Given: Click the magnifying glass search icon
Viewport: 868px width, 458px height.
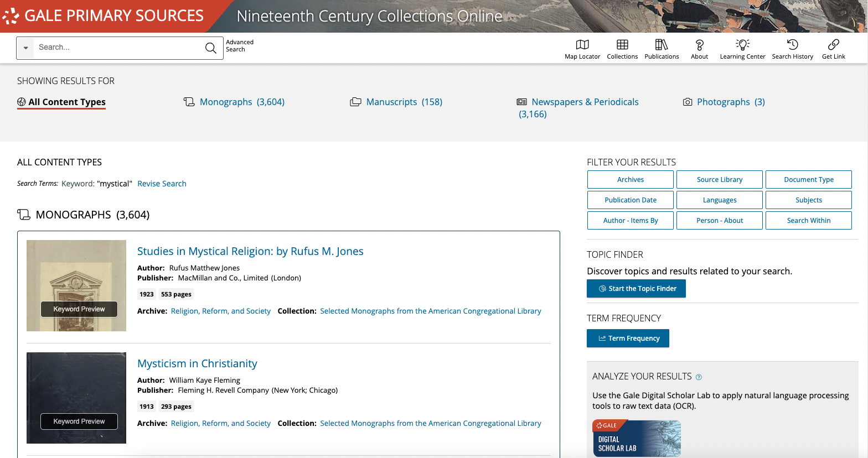Looking at the screenshot, I should coord(211,48).
